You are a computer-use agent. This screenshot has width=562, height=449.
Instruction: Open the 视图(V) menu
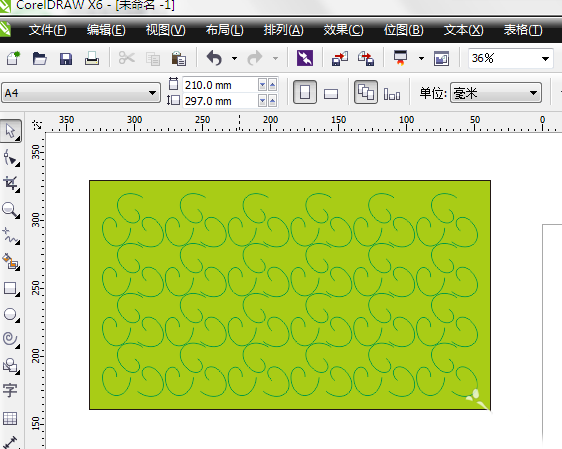click(x=166, y=30)
